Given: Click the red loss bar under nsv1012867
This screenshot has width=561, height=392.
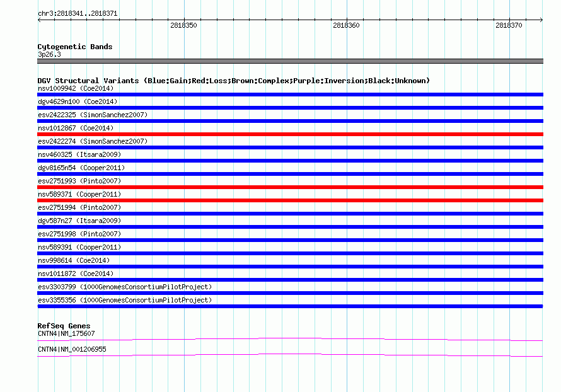Looking at the screenshot, I should point(290,134).
